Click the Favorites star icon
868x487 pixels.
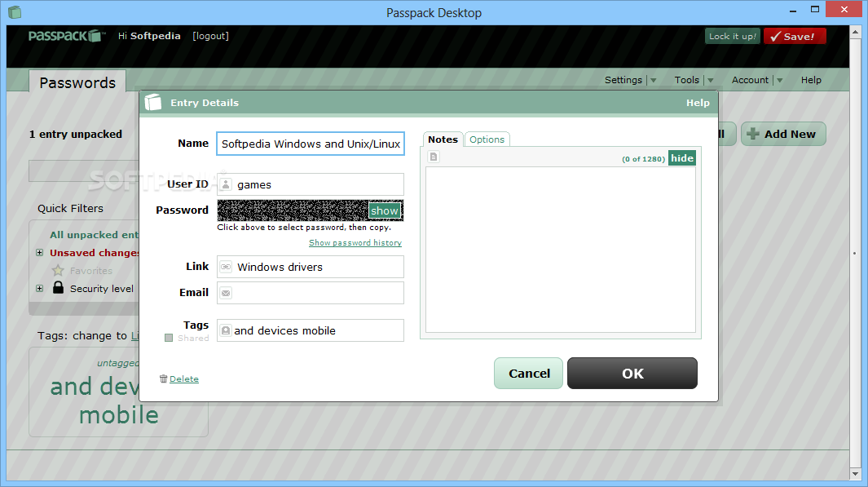(x=58, y=270)
